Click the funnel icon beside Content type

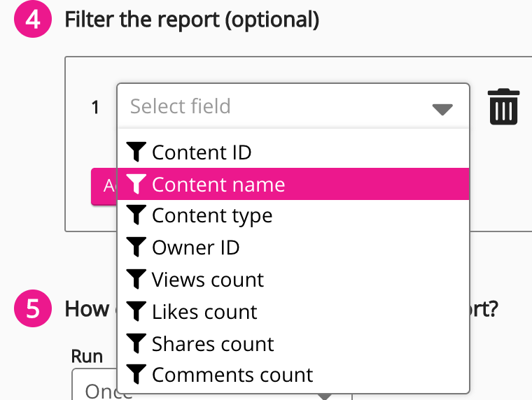136,215
